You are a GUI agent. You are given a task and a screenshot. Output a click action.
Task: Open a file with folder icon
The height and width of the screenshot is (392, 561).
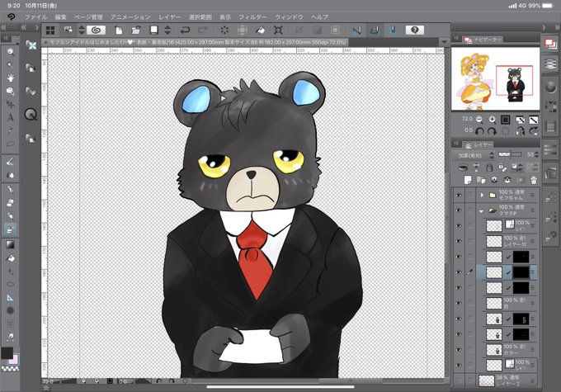136,30
